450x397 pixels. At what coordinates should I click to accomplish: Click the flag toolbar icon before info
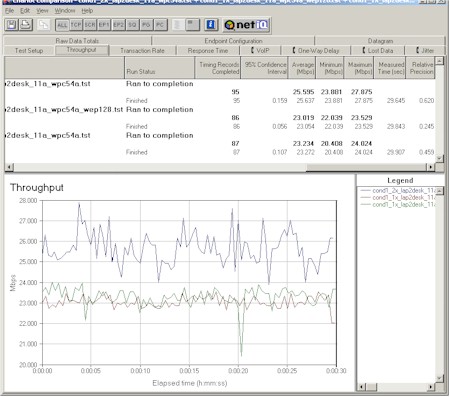pos(193,25)
